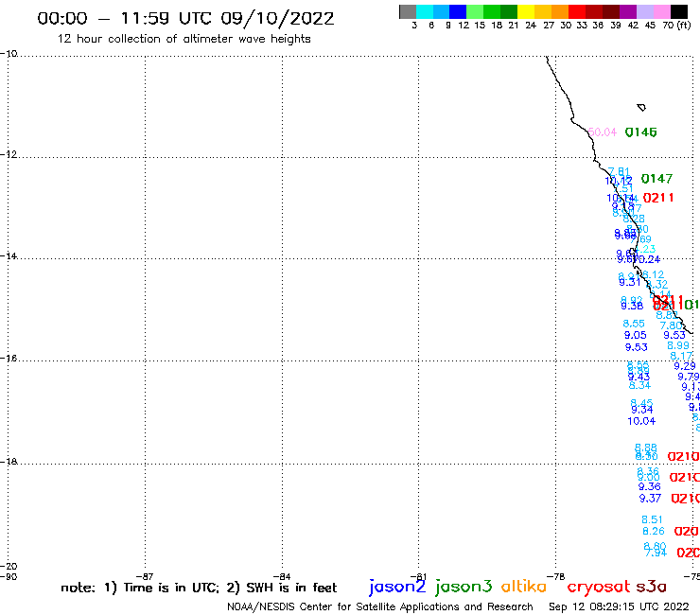Click the red '0211' label beside 0147
Viewport: 700px width, 615px height.
pyautogui.click(x=658, y=198)
